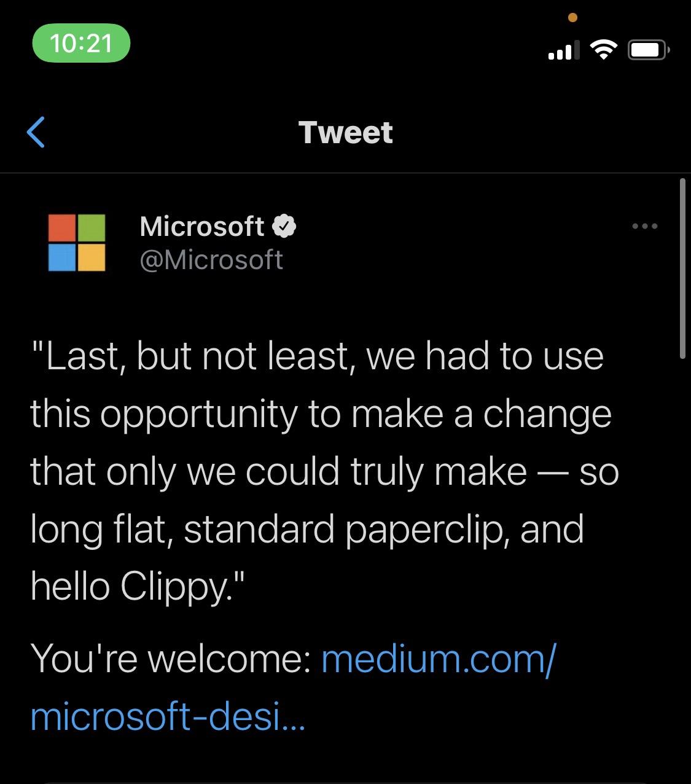691x784 pixels.
Task: Tap the Wi-Fi status icon
Action: tap(604, 50)
